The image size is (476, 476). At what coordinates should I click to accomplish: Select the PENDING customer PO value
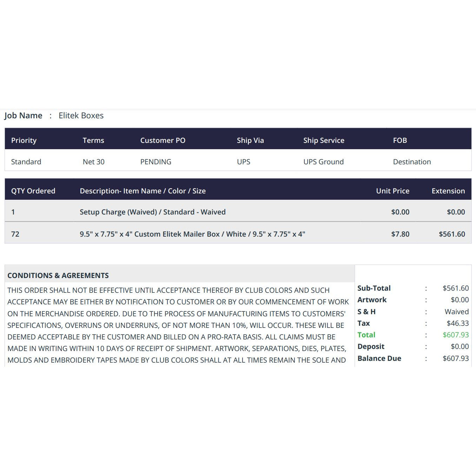coord(156,162)
